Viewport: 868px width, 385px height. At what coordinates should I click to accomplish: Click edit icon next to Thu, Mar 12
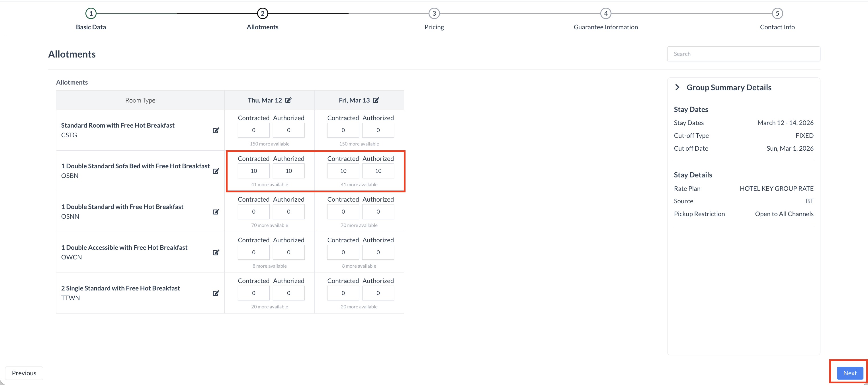(288, 100)
